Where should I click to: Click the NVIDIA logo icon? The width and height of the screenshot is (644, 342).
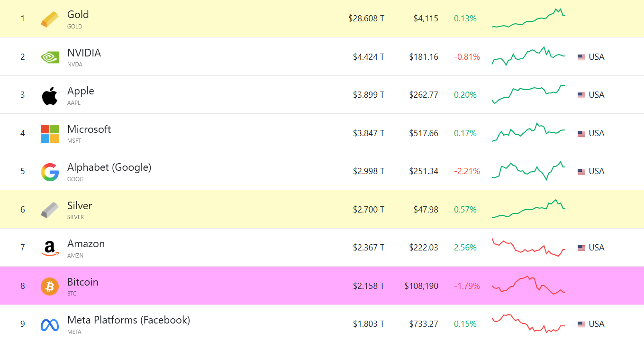(50, 57)
